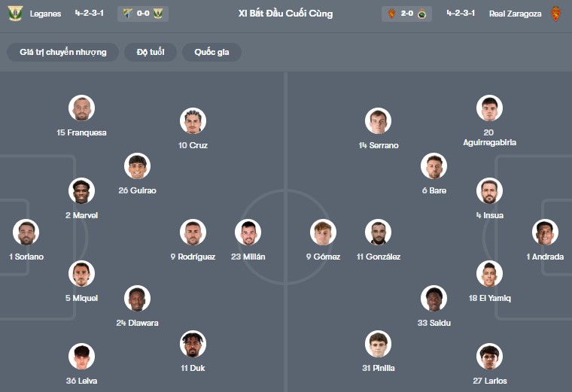Open Duk's player avatar
The height and width of the screenshot is (392, 572).
pyautogui.click(x=193, y=344)
